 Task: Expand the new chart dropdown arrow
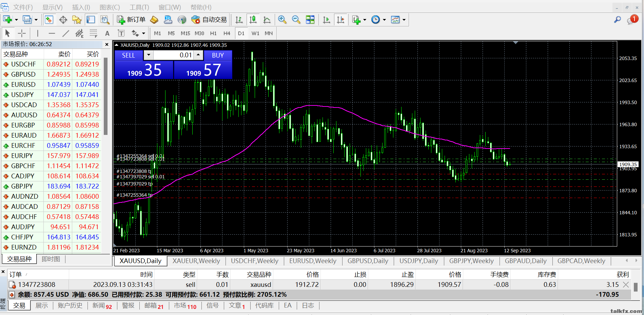[16, 20]
